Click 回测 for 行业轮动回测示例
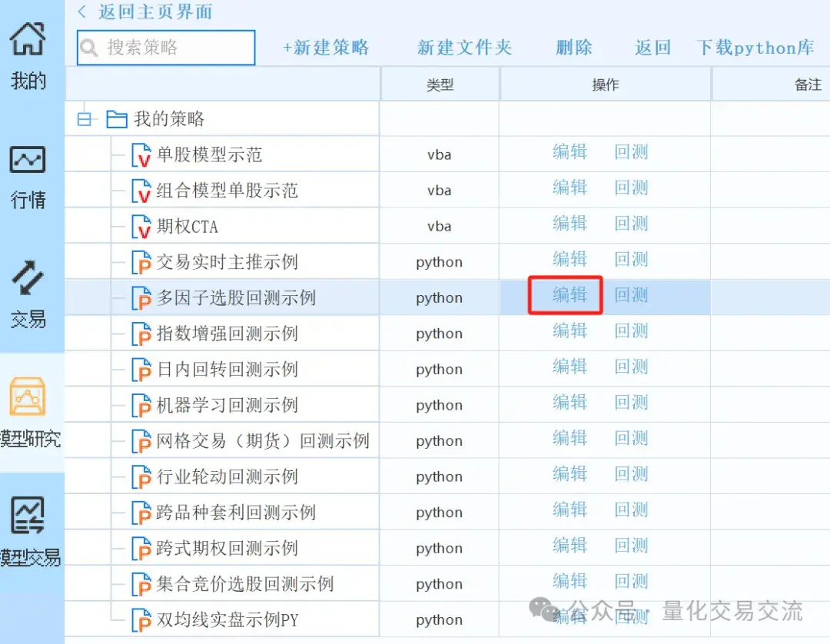 click(631, 473)
